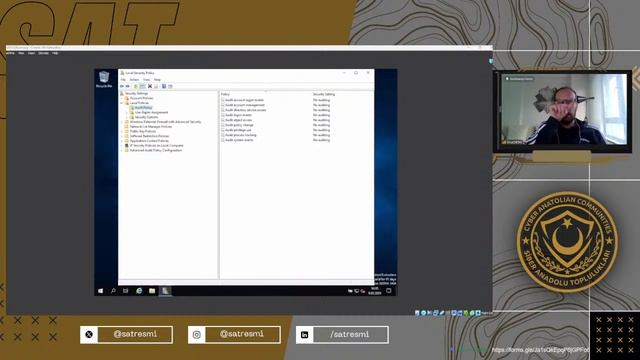Viewport: 640px width, 360px height.
Task: Click the taskbar Search magnifier icon
Action: 113,291
